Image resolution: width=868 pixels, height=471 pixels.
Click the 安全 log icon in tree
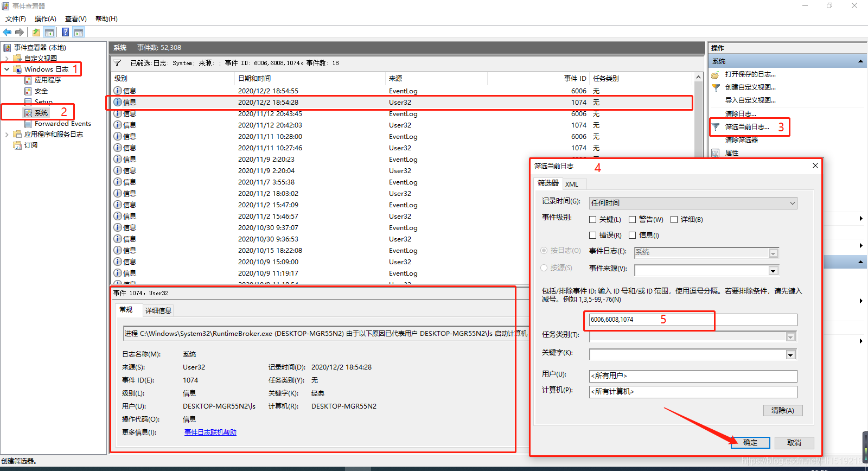tap(28, 91)
